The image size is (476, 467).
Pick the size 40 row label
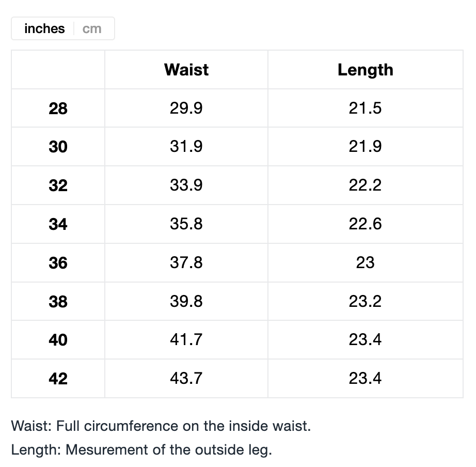tap(58, 340)
